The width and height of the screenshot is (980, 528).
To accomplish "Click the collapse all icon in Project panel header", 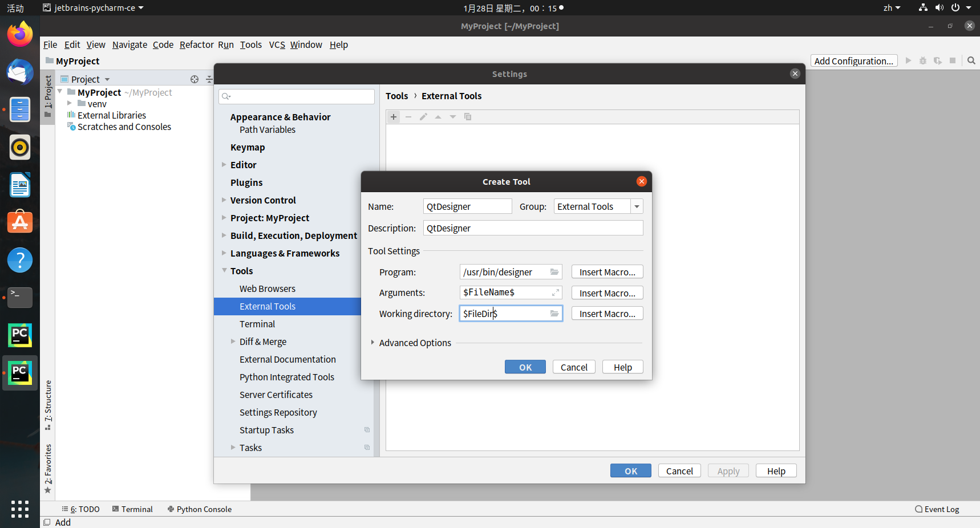I will point(209,79).
